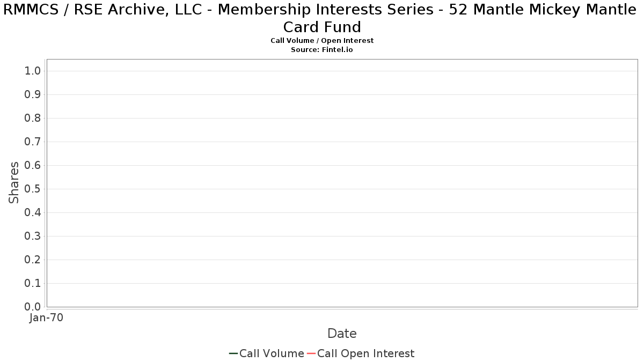Click the Date x-axis label

(342, 334)
